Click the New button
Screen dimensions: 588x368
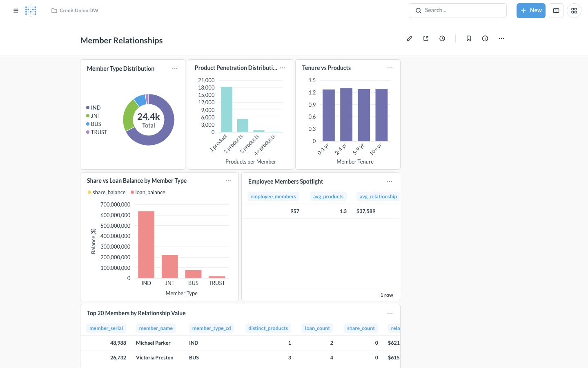click(531, 11)
